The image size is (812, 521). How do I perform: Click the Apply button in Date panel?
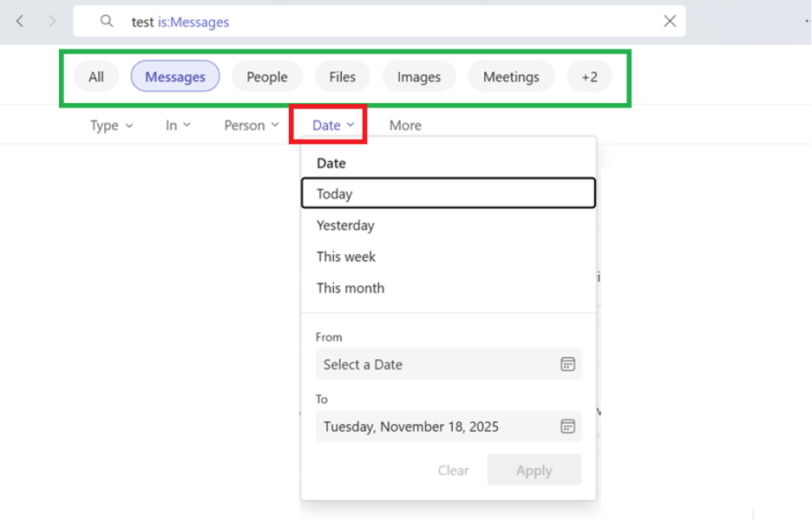point(534,470)
